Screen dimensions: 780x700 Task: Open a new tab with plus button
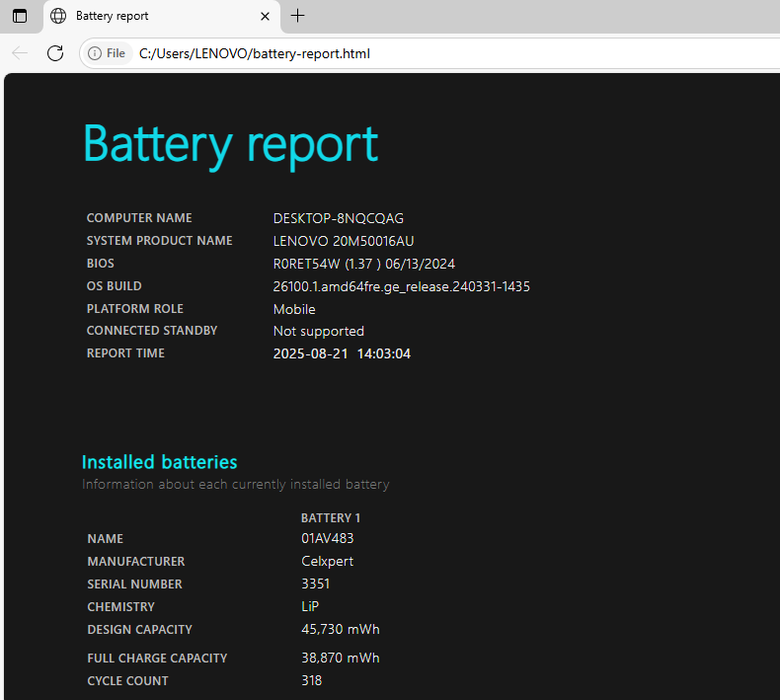(298, 16)
